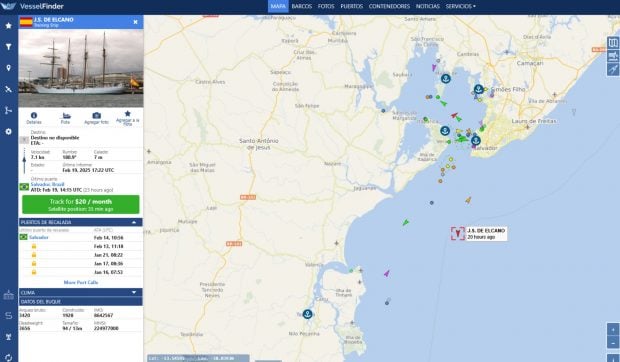The height and width of the screenshot is (362, 620).
Task: Open the filter funnel tool
Action: tap(8, 47)
